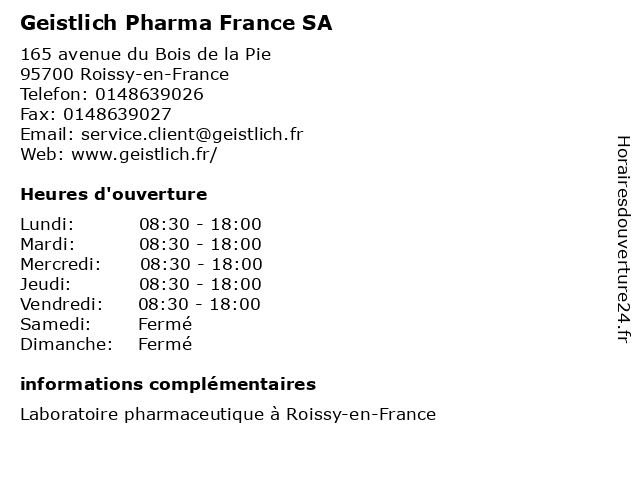This screenshot has width=640, height=480.
Task: Click the telephone number 0148639026
Action: tap(149, 94)
